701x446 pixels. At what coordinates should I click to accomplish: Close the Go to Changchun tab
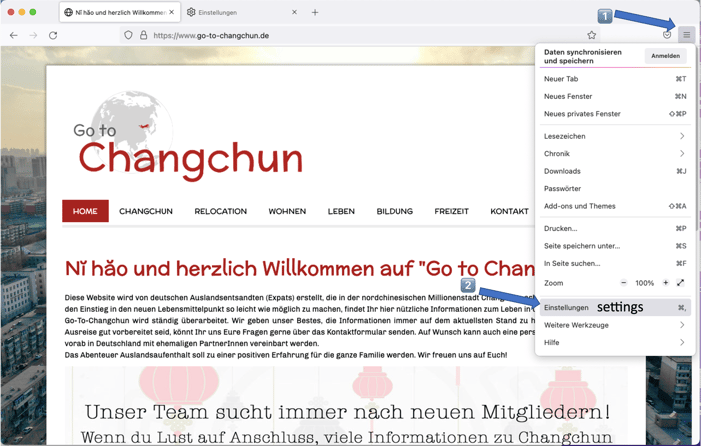pos(172,13)
